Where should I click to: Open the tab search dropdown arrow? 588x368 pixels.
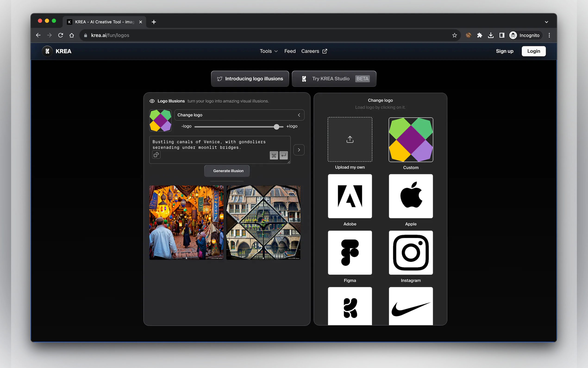[x=546, y=22]
